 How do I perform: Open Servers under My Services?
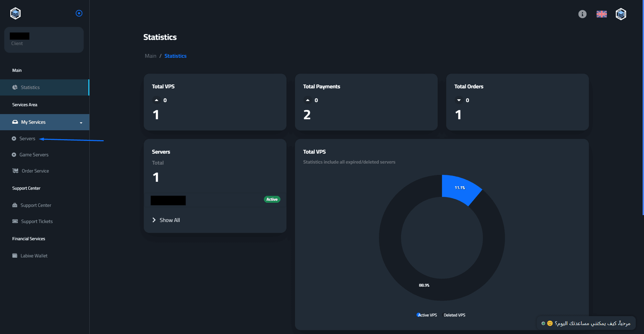tap(27, 138)
